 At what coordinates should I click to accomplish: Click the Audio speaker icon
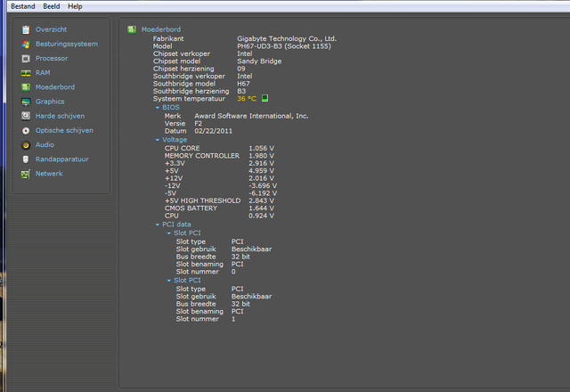26,145
